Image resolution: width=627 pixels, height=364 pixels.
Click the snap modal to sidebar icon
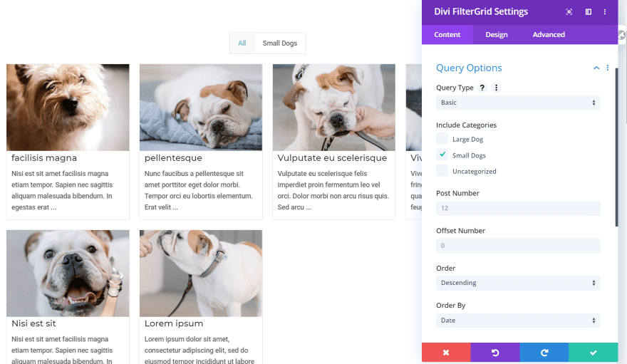point(589,12)
